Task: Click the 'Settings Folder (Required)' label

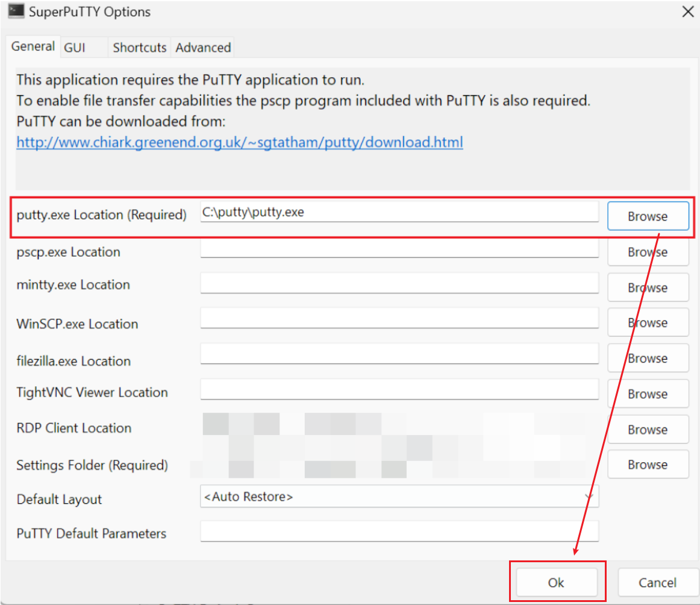Action: click(92, 465)
